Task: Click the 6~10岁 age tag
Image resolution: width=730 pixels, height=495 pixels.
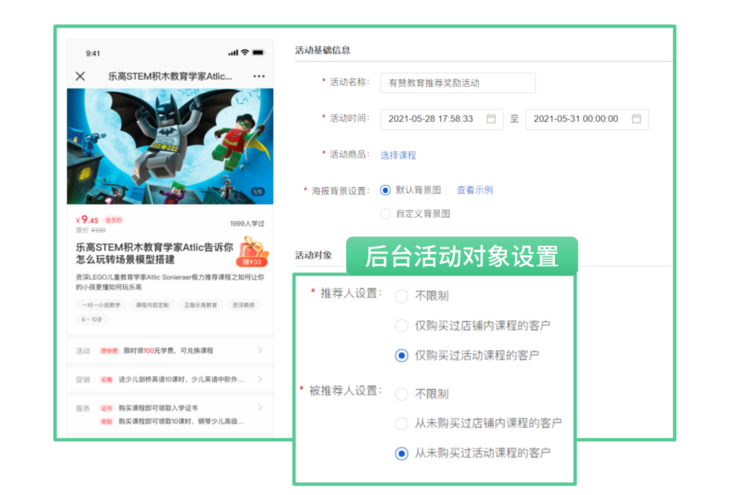Action: tap(92, 319)
